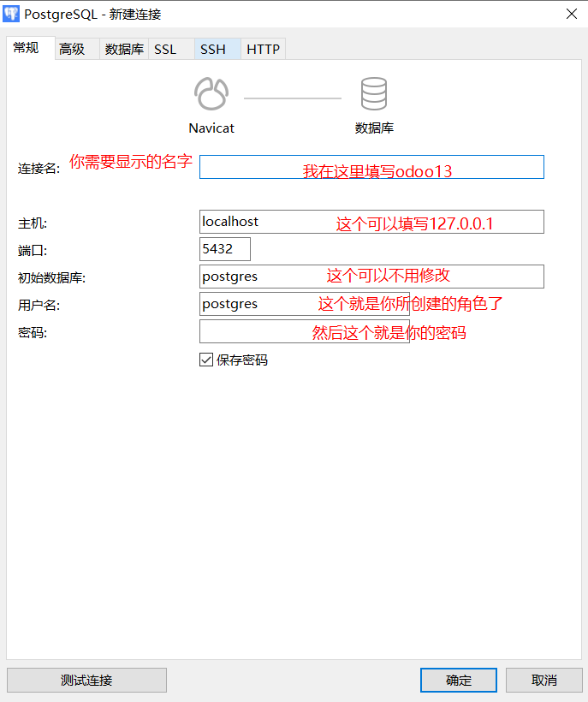Cancel with the 取消 button
The width and height of the screenshot is (588, 702).
[x=544, y=680]
